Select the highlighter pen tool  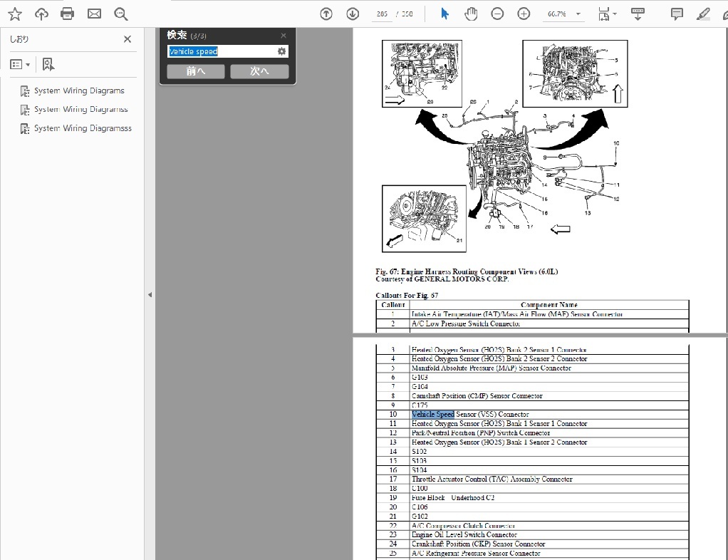point(703,14)
